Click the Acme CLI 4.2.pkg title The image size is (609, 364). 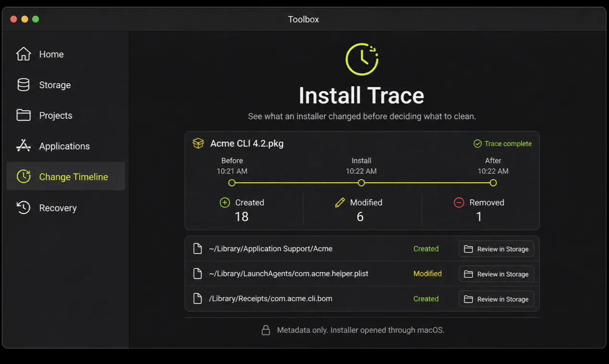click(x=247, y=144)
